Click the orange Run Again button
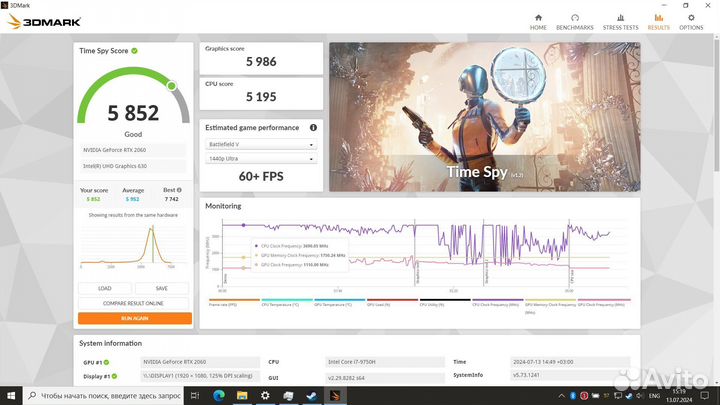The height and width of the screenshot is (405, 720). point(135,318)
